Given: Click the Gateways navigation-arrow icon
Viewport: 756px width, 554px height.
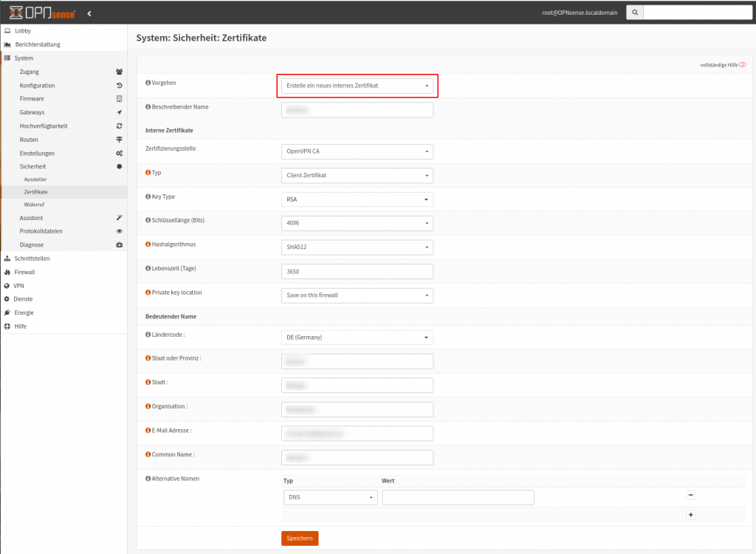Looking at the screenshot, I should click(x=117, y=112).
